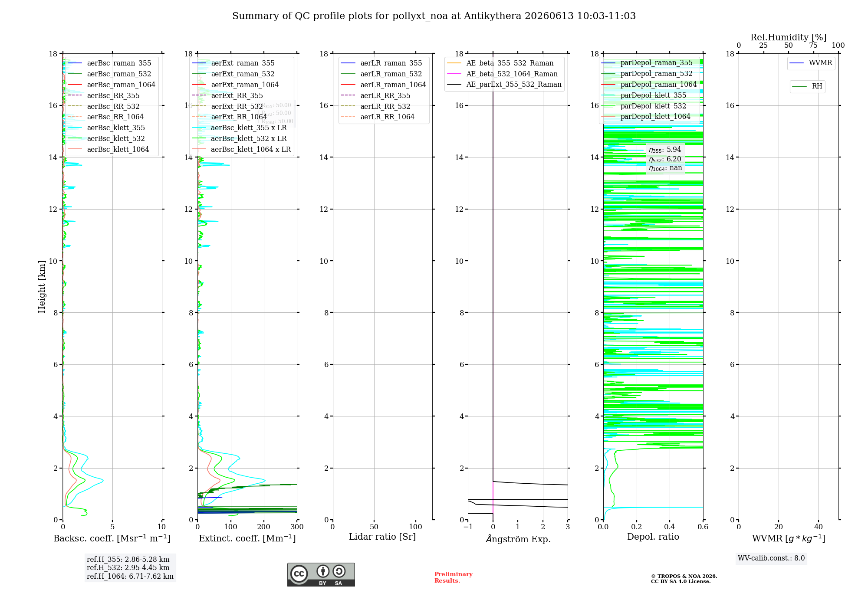Click the 'Lidar ratio [Sr]' axis label
This screenshot has height=590, width=868.
382,537
